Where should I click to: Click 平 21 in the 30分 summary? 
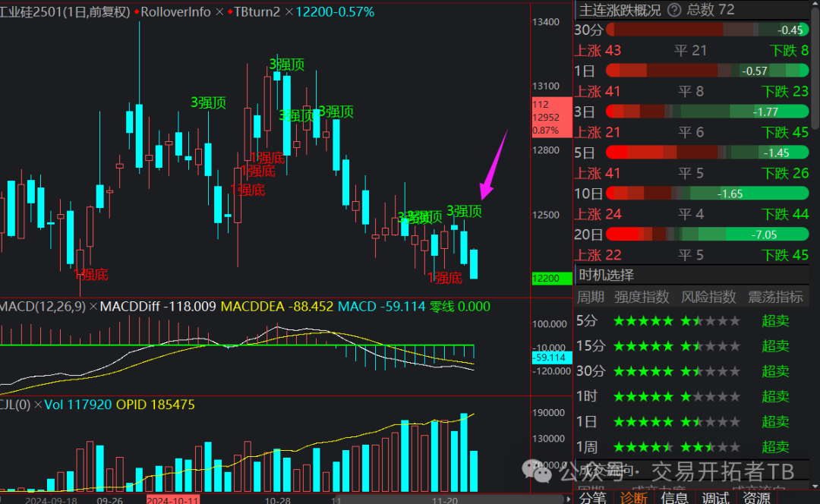pyautogui.click(x=690, y=51)
